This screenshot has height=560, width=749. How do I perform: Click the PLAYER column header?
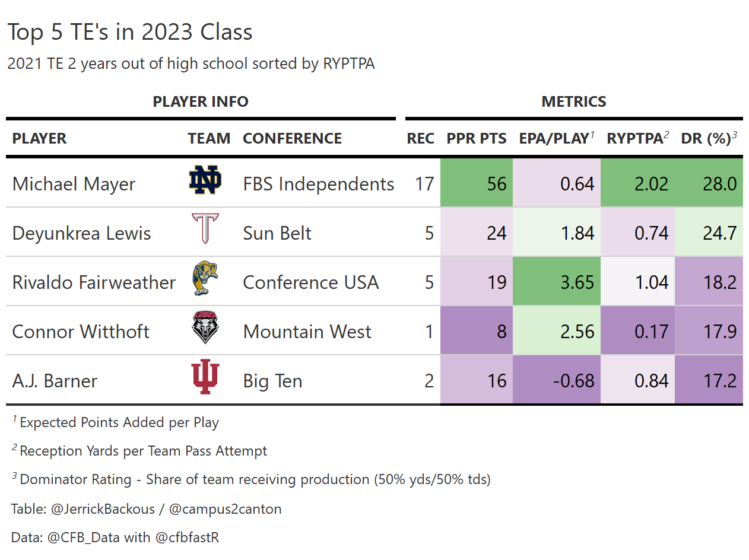pyautogui.click(x=40, y=139)
